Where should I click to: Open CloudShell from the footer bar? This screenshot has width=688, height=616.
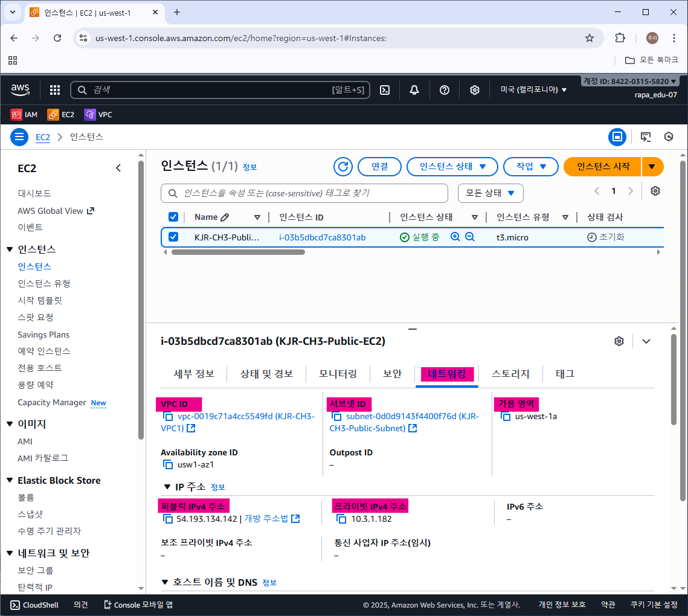click(34, 605)
